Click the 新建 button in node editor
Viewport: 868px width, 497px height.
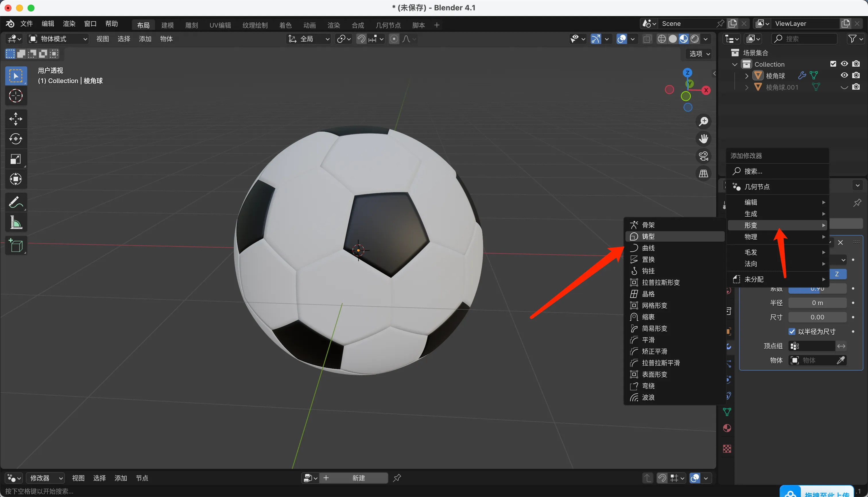pyautogui.click(x=358, y=478)
